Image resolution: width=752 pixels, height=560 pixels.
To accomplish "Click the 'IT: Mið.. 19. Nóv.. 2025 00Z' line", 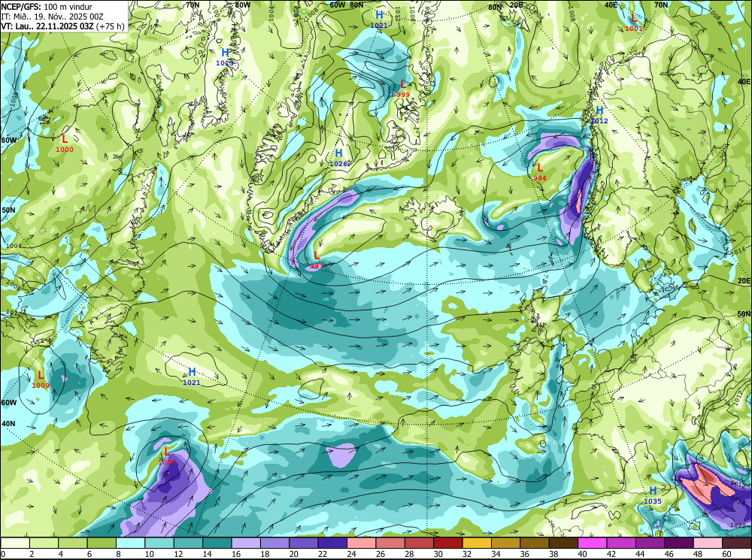I will (53, 17).
